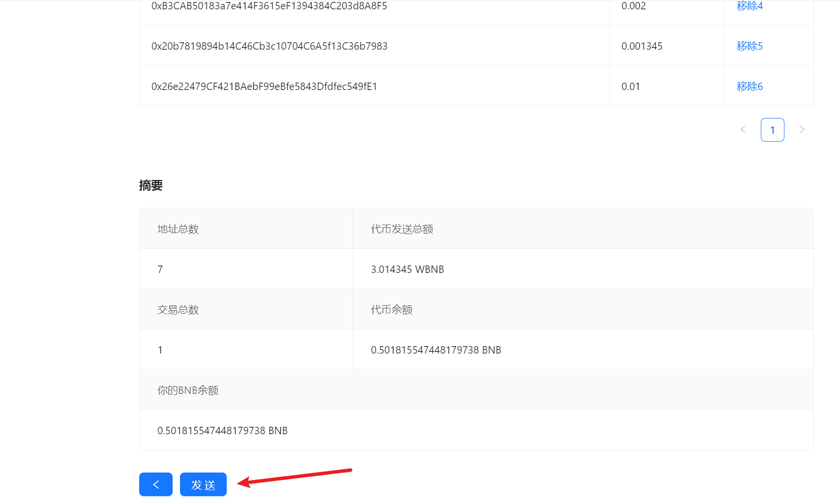Click the address starting with 0x26e22479CF

[x=264, y=87]
